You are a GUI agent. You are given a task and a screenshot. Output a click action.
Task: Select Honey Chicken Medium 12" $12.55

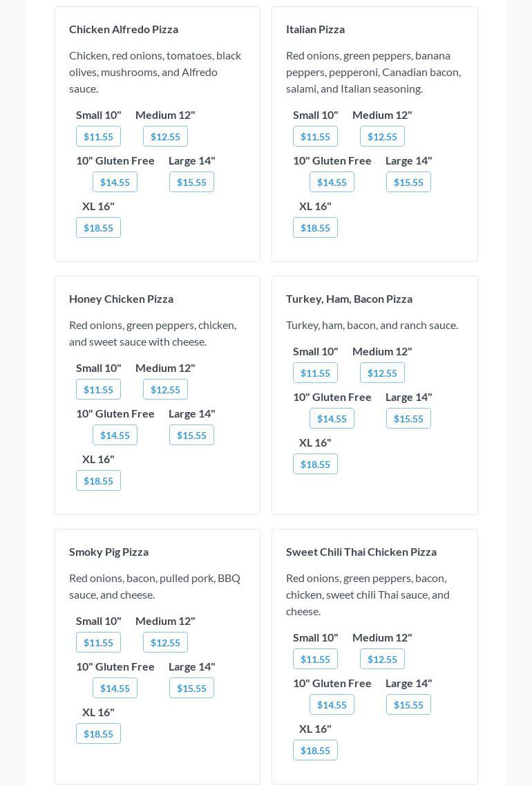165,389
